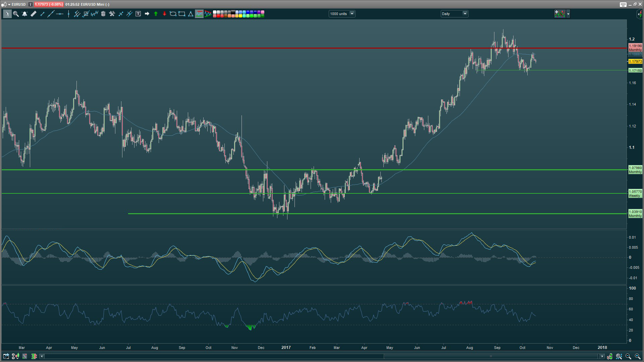The width and height of the screenshot is (644, 362).
Task: Toggle the red trendline pattern tool
Action: 208,14
